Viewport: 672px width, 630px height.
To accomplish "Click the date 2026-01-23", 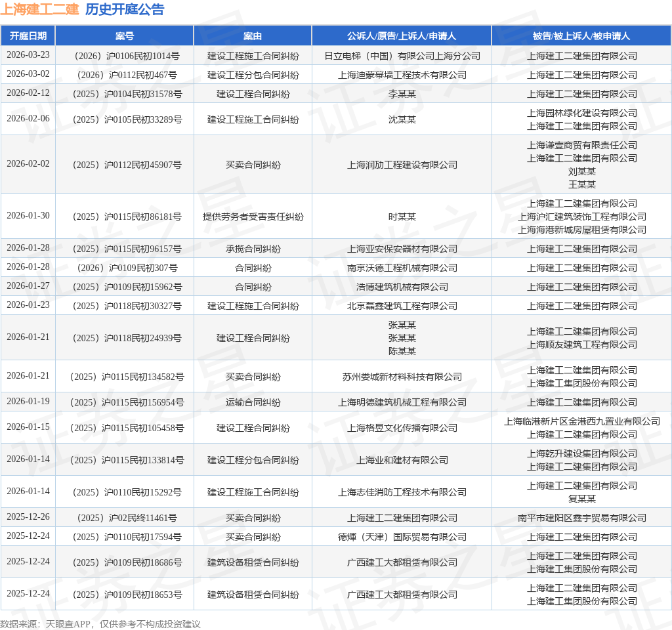I will tap(28, 304).
